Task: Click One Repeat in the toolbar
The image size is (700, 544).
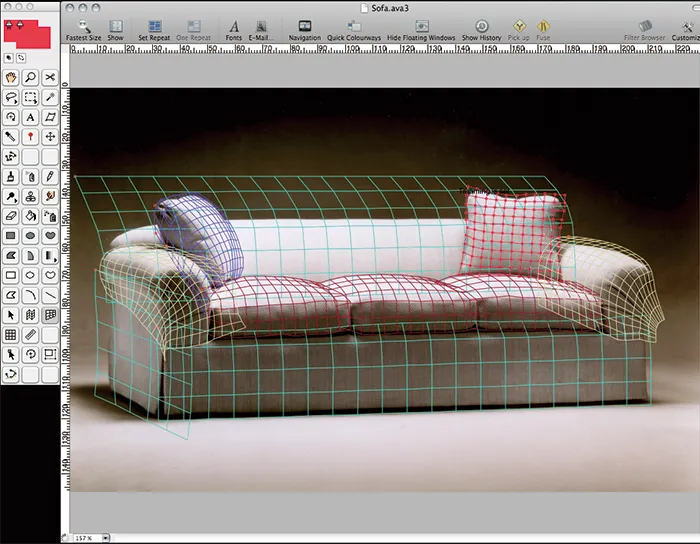Action: point(193,31)
